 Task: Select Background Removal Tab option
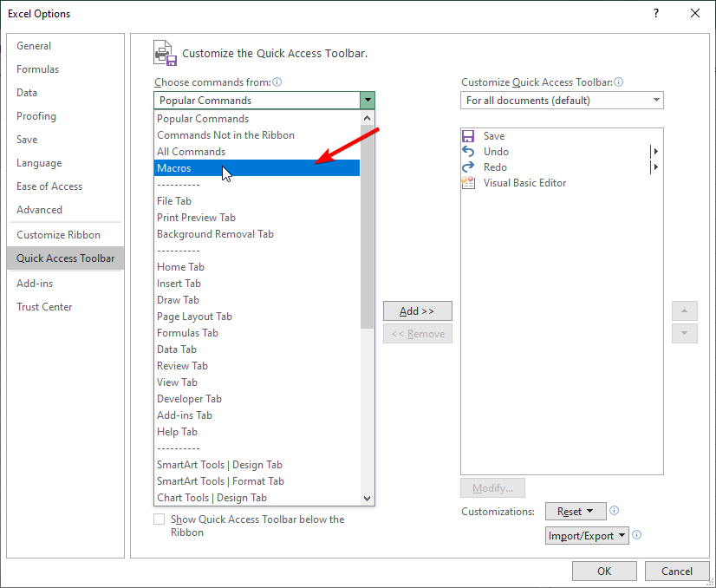[x=257, y=234]
